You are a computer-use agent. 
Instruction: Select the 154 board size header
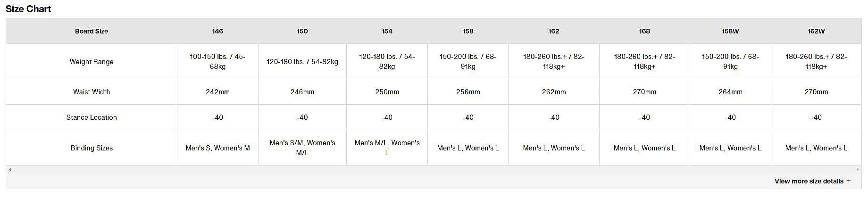tap(387, 31)
